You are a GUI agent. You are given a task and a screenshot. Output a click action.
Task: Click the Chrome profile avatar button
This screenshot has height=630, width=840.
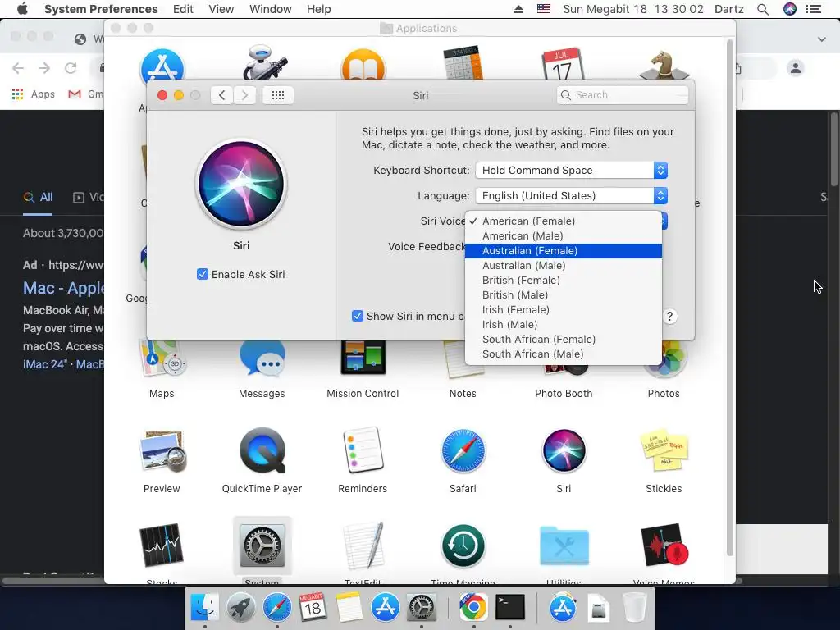[x=796, y=68]
